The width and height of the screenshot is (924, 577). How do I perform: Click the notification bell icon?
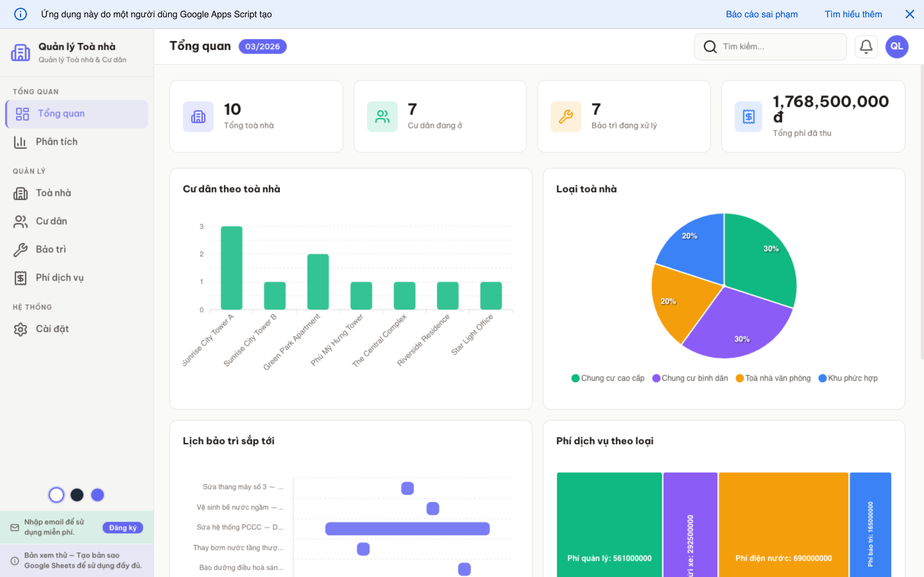(866, 46)
